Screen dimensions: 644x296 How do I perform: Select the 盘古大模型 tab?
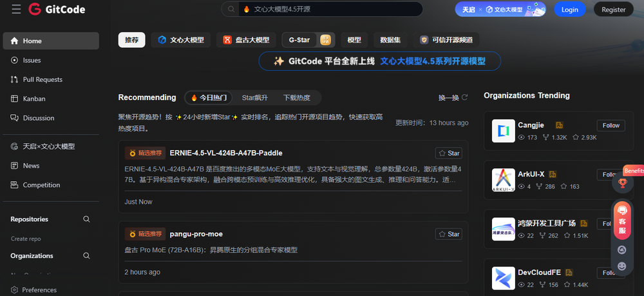coord(246,40)
